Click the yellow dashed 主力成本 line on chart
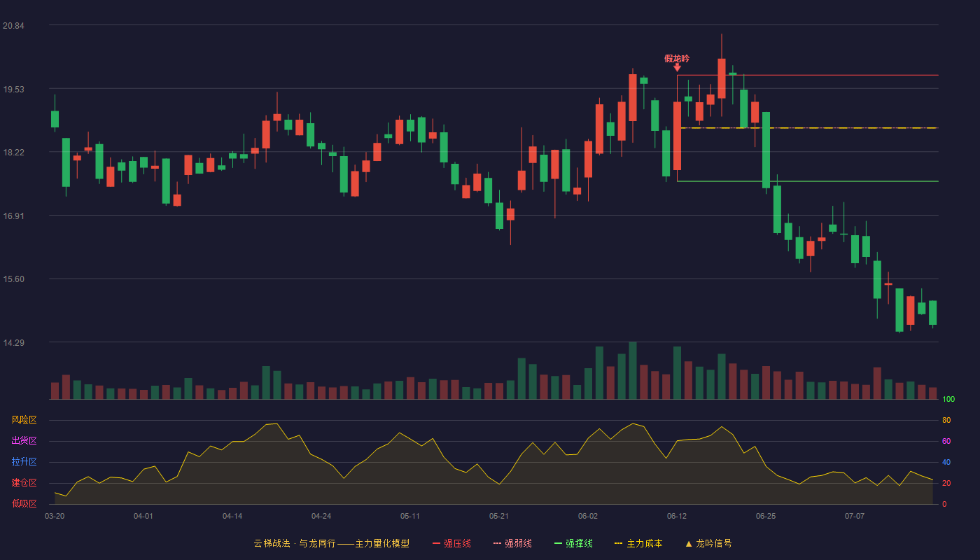980x560 pixels. (808, 128)
